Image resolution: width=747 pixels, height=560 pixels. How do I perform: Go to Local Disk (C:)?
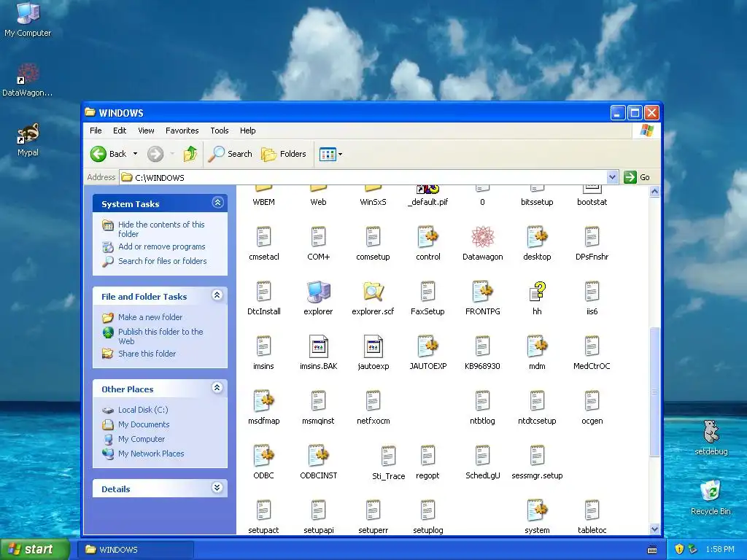point(143,410)
